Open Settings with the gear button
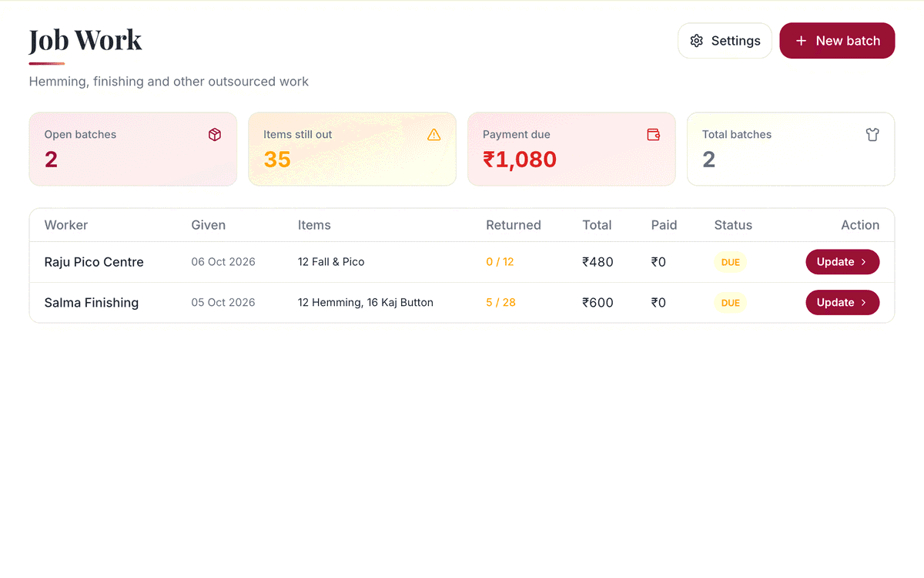924x578 pixels. pos(725,41)
